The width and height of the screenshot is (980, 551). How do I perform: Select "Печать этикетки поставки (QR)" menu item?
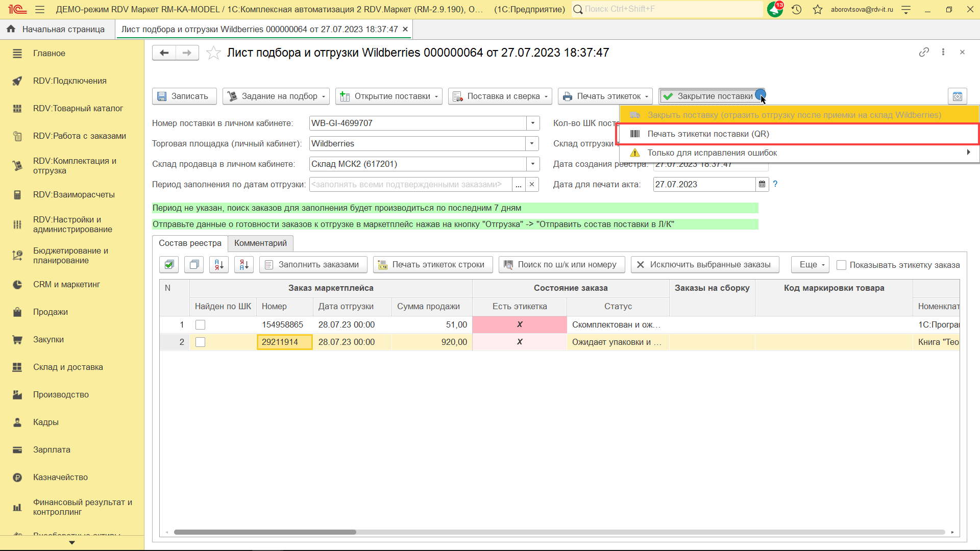pos(708,134)
